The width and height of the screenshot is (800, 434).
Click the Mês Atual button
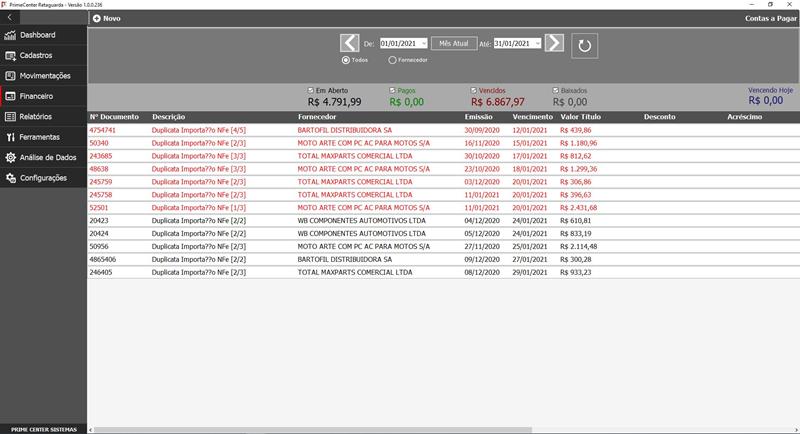point(454,44)
